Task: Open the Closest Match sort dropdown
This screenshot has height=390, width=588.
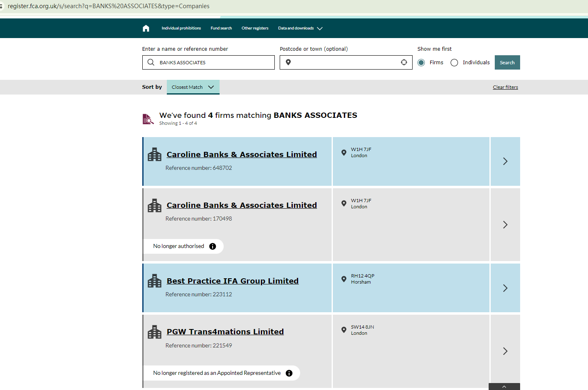Action: (x=193, y=87)
